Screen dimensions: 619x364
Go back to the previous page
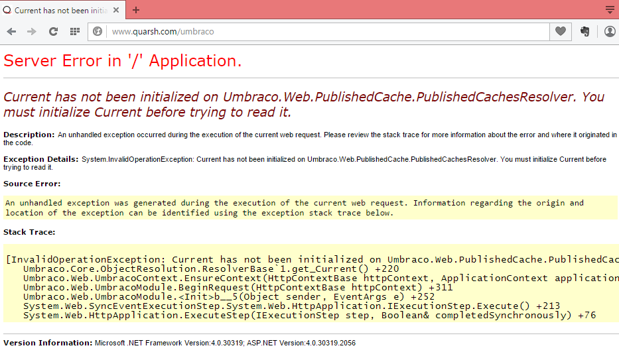click(x=11, y=32)
